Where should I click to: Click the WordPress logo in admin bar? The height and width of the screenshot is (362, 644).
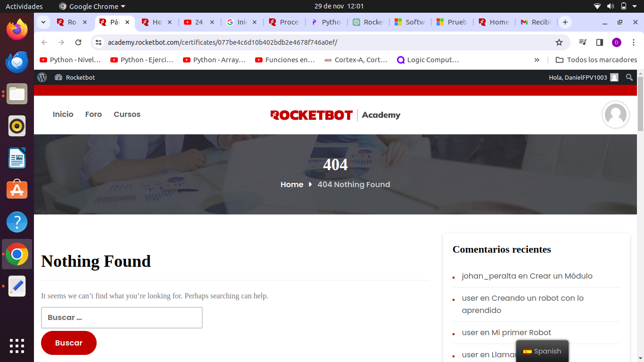click(42, 77)
